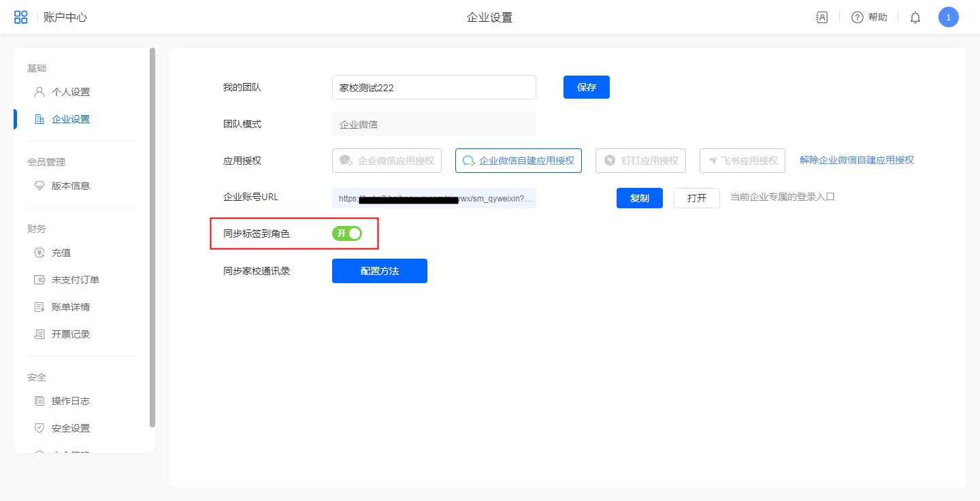Open 未支付订单 in the sidebar
The width and height of the screenshot is (980, 501).
click(75, 280)
